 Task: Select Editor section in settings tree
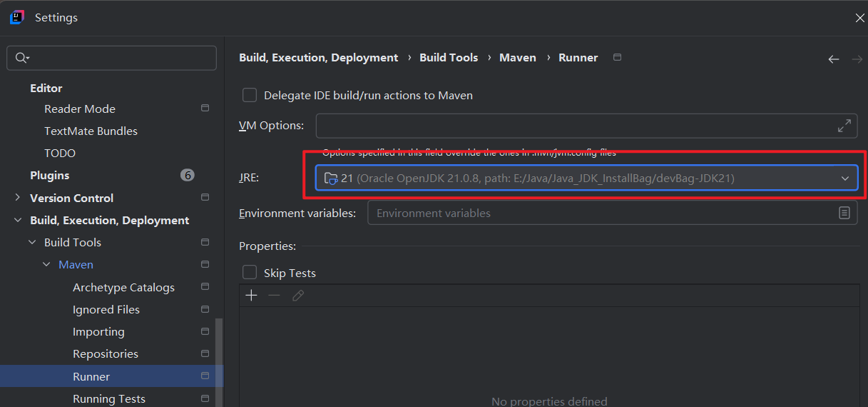click(x=46, y=88)
